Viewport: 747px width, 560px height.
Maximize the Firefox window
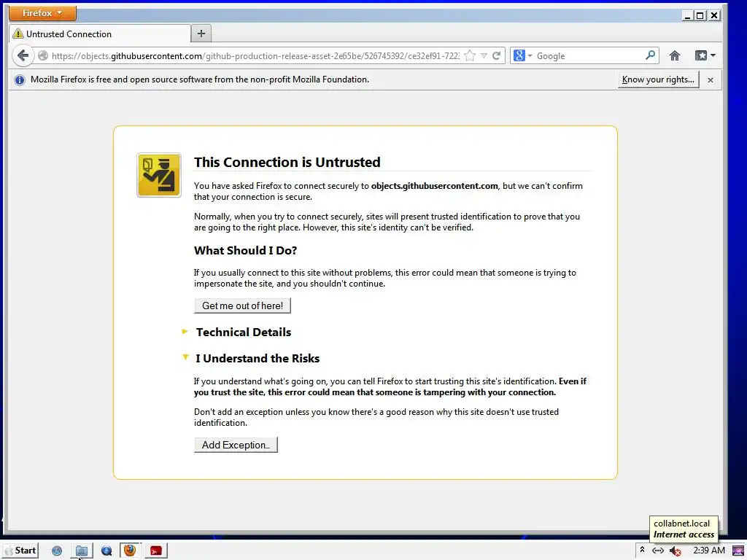700,16
